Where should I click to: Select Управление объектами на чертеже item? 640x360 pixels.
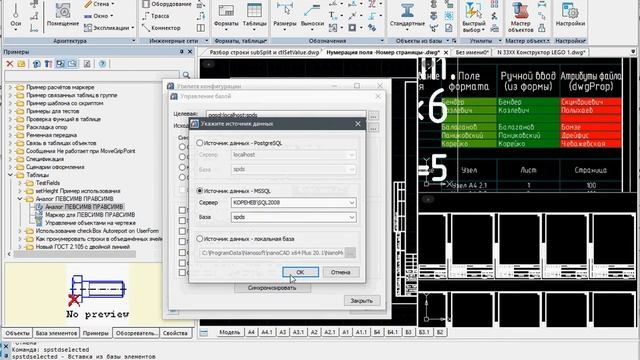90,223
